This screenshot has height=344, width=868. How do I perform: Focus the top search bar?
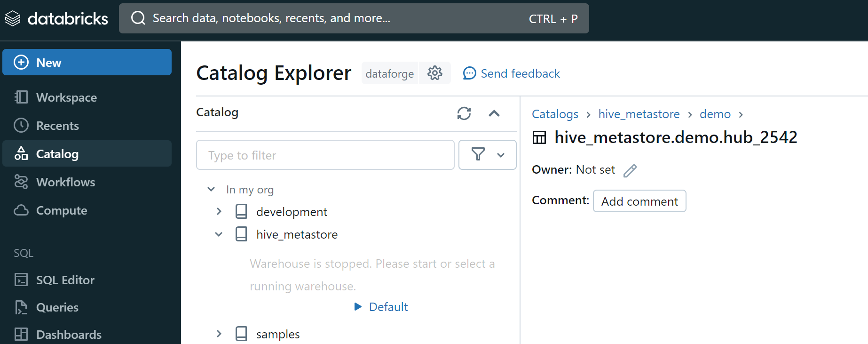[x=354, y=18]
